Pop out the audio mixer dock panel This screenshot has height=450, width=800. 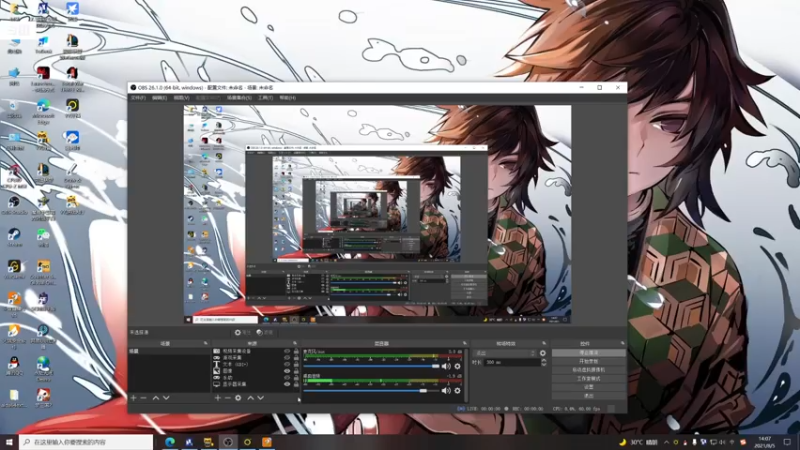(465, 343)
